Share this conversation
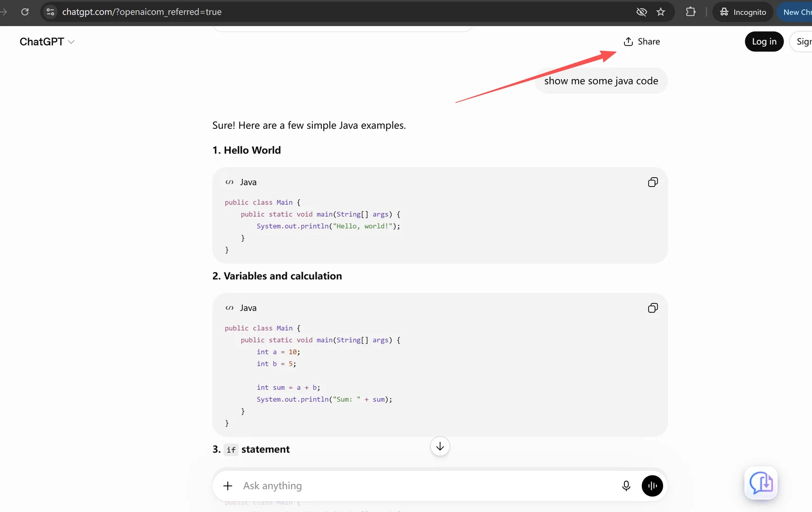 pyautogui.click(x=642, y=42)
